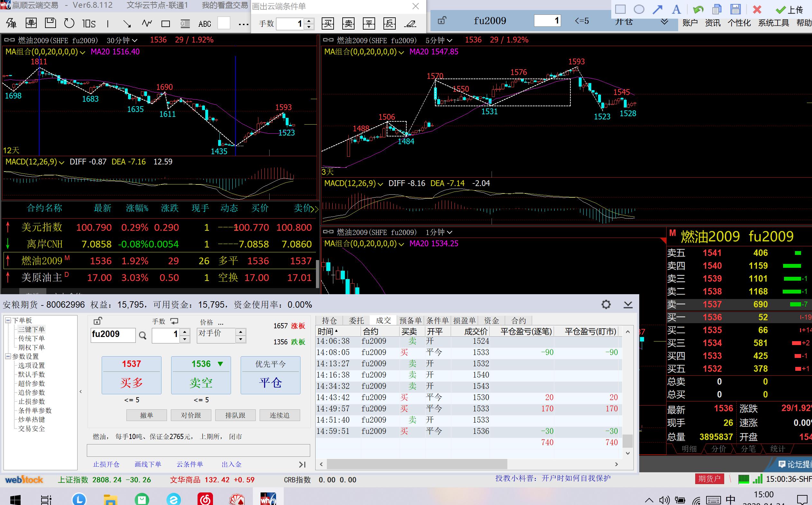Open the 30分钟 period dropdown
The image size is (812, 505).
(x=122, y=41)
